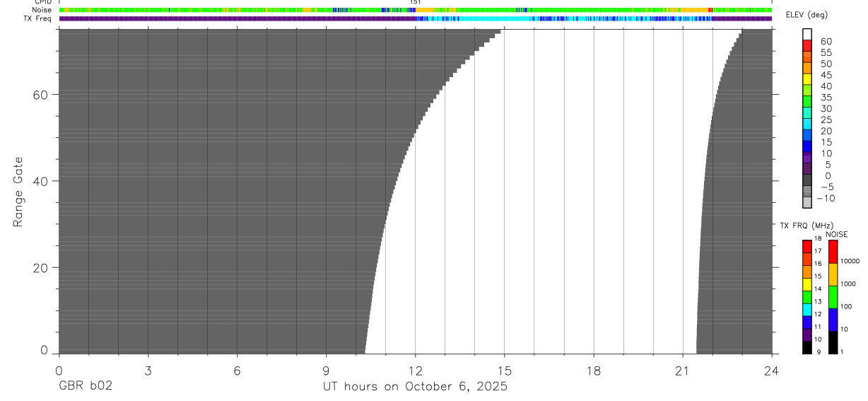Click the "TX Freq" row label at top left

tap(38, 18)
